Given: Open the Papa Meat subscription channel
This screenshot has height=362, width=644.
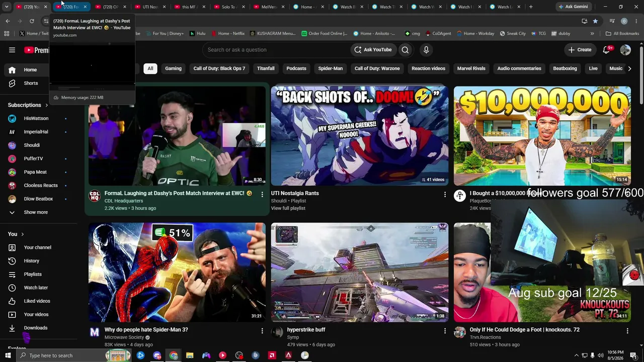Looking at the screenshot, I should [x=35, y=172].
